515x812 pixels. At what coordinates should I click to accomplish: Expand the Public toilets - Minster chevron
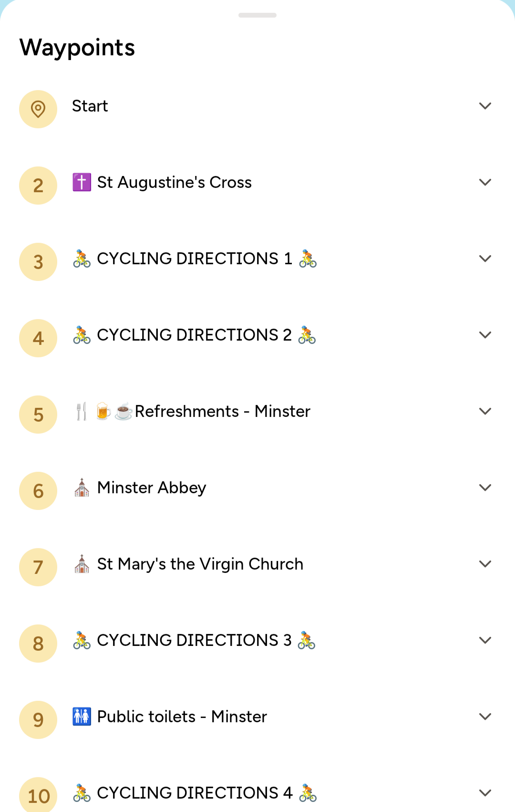pyautogui.click(x=485, y=717)
